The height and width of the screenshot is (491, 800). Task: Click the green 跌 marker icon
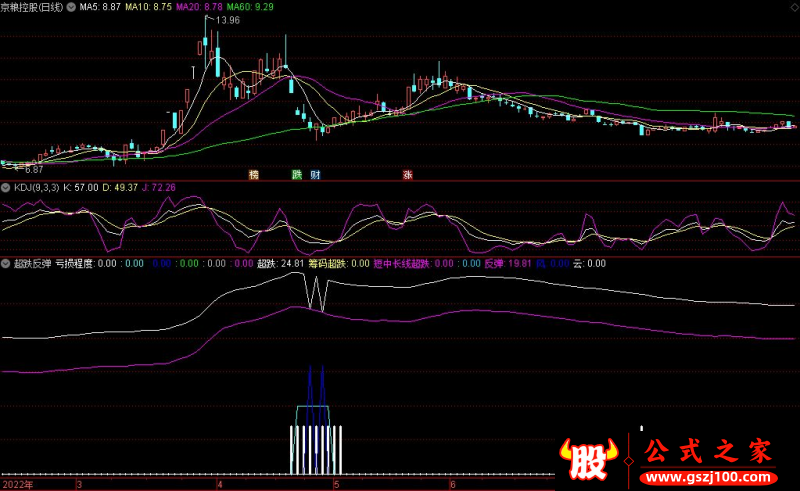[x=296, y=174]
